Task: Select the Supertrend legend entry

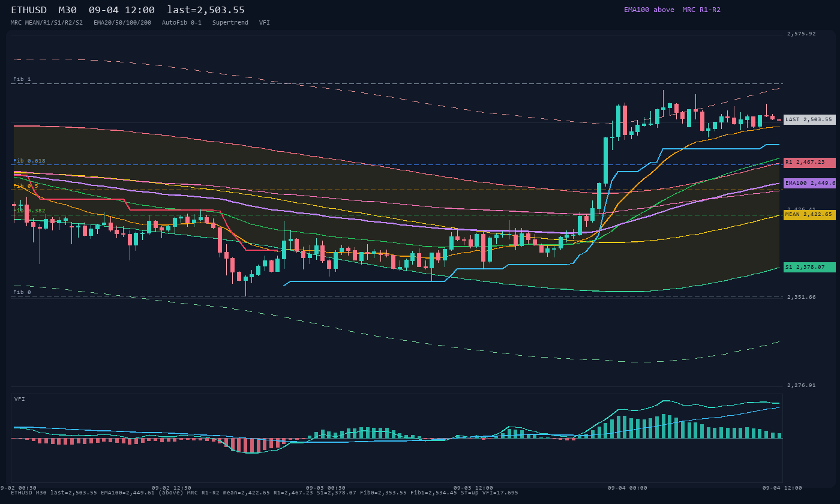Action: point(230,23)
